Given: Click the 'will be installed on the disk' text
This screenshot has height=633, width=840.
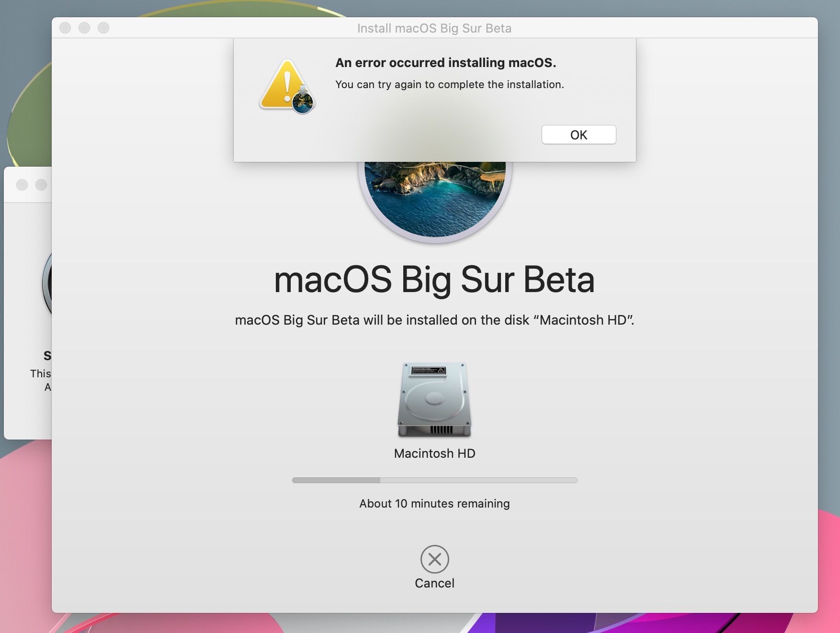Looking at the screenshot, I should (434, 320).
